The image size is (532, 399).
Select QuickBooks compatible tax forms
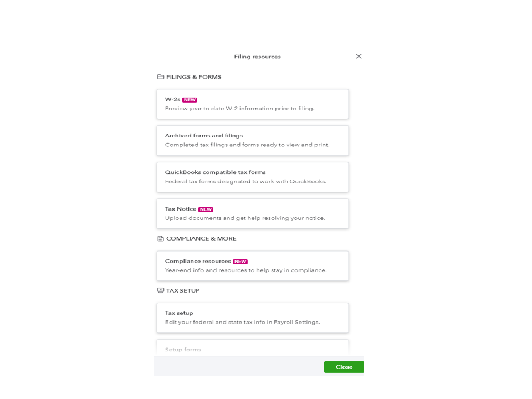click(253, 177)
